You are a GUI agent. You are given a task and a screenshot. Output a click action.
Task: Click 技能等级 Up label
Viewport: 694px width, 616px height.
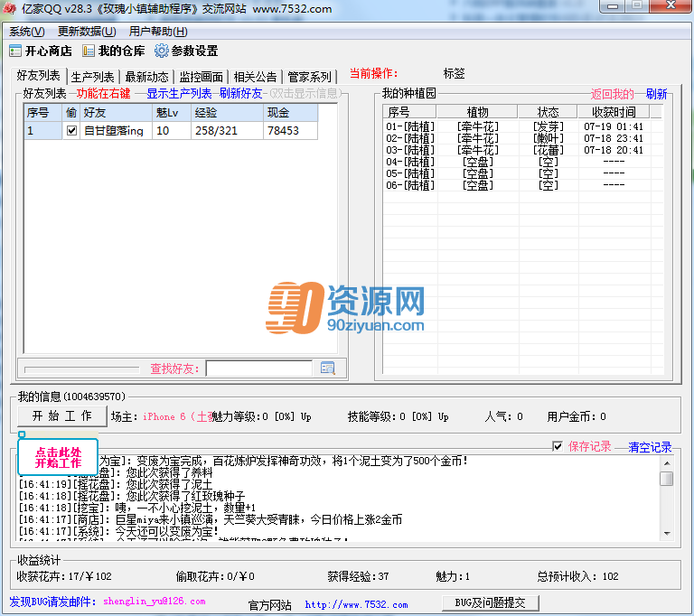coord(443,416)
